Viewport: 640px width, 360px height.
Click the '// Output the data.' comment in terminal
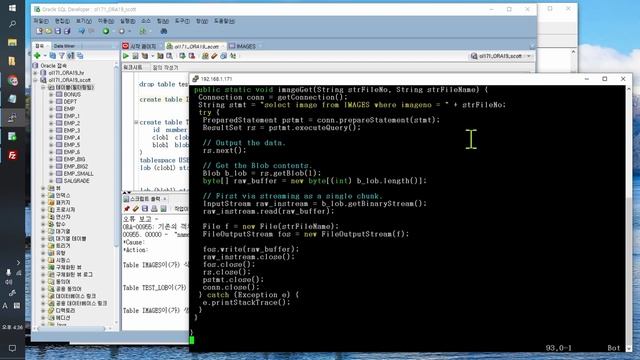[244, 143]
